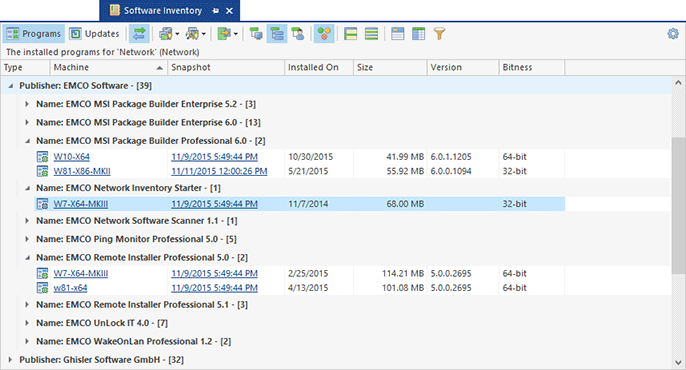Open W7-X64-MKIII link under Network Inventory Starter
Image resolution: width=686 pixels, height=370 pixels.
coord(80,204)
